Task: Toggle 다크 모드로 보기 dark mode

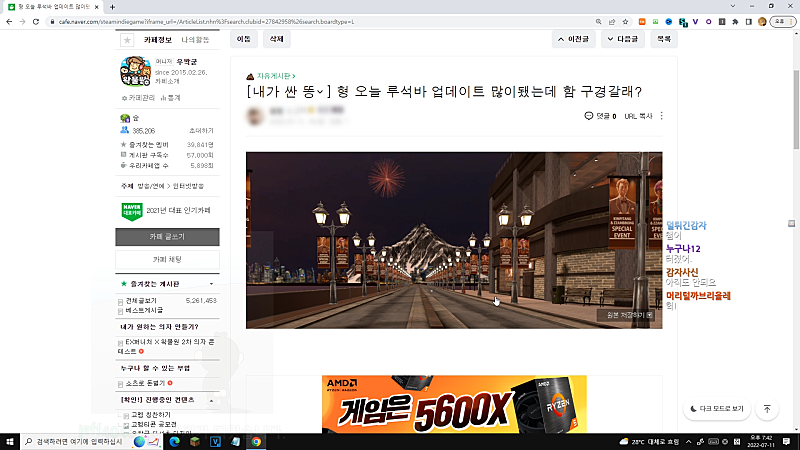Action: click(717, 409)
